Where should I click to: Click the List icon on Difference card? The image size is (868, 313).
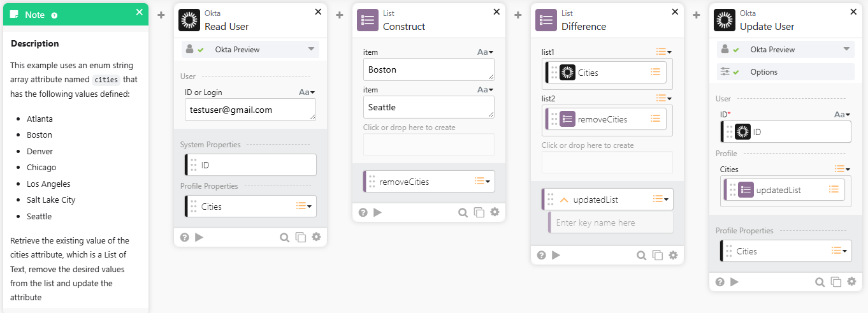click(x=546, y=20)
